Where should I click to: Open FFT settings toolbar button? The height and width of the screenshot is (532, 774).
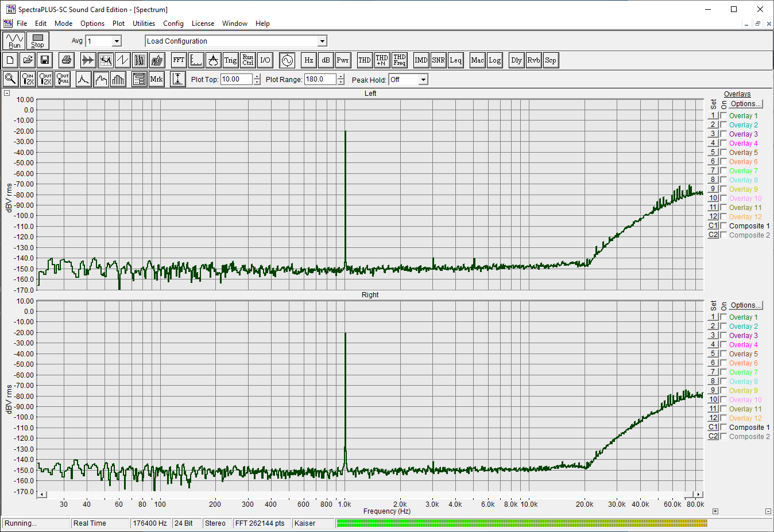pyautogui.click(x=179, y=60)
